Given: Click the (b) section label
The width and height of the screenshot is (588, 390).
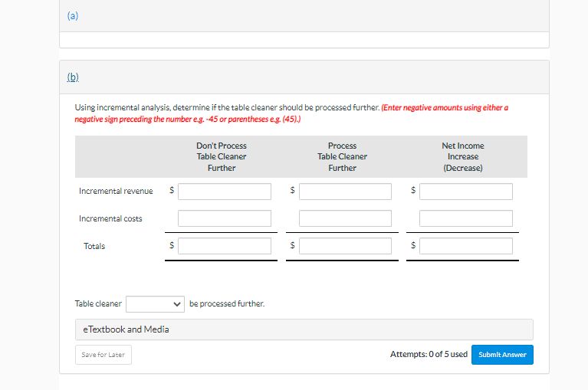Looking at the screenshot, I should click(74, 77).
